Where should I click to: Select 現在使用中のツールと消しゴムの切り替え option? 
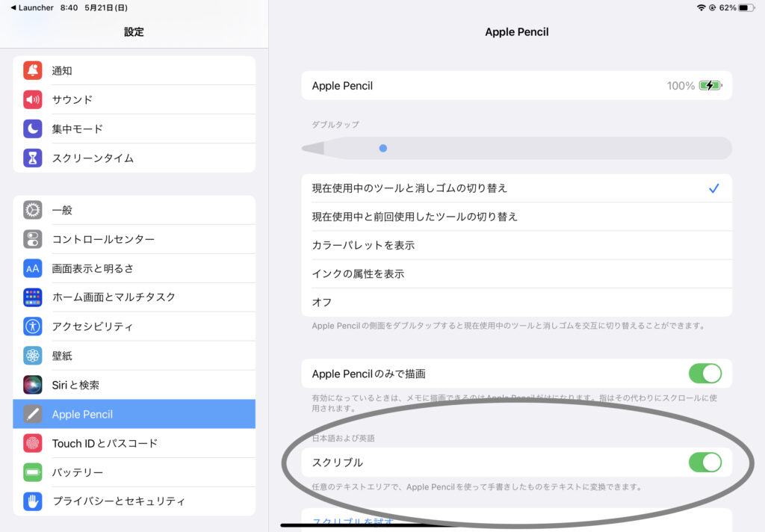pos(517,188)
